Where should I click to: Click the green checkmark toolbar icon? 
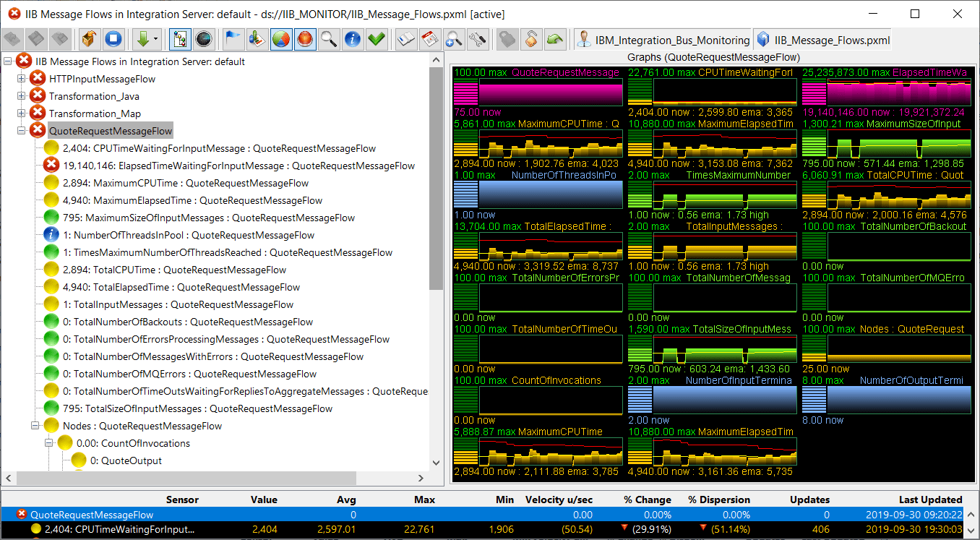click(x=376, y=39)
